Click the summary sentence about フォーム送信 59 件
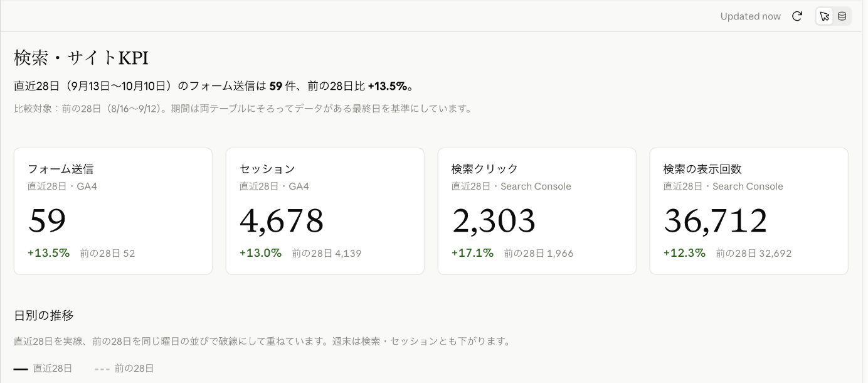This screenshot has height=383, width=868. click(x=214, y=86)
